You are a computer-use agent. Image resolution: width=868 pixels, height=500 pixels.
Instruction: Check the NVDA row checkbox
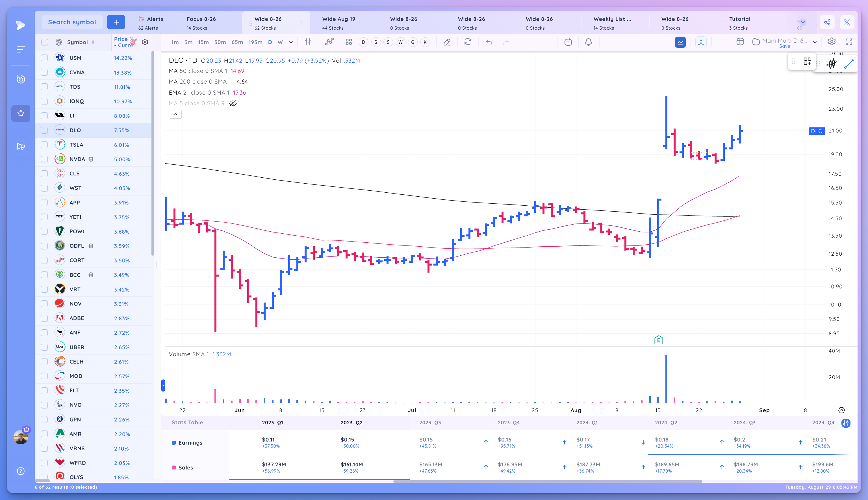[x=44, y=159]
